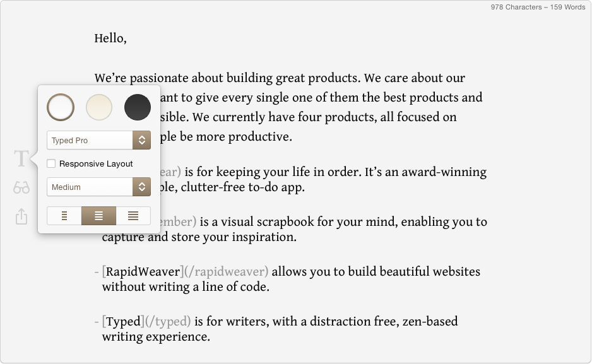The image size is (592, 364).
Task: Place cursor in the Hello line
Action: click(110, 38)
